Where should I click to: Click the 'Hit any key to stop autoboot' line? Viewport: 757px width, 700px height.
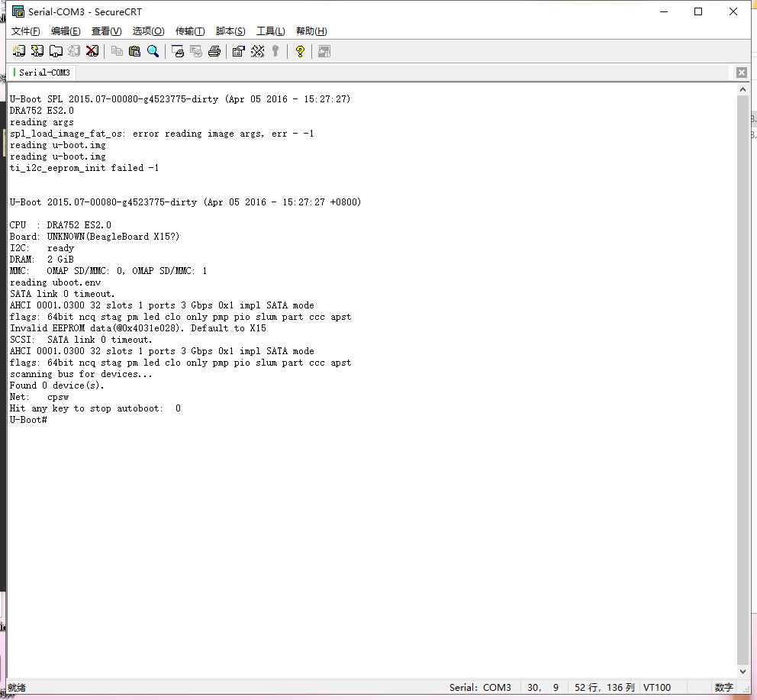click(x=95, y=408)
